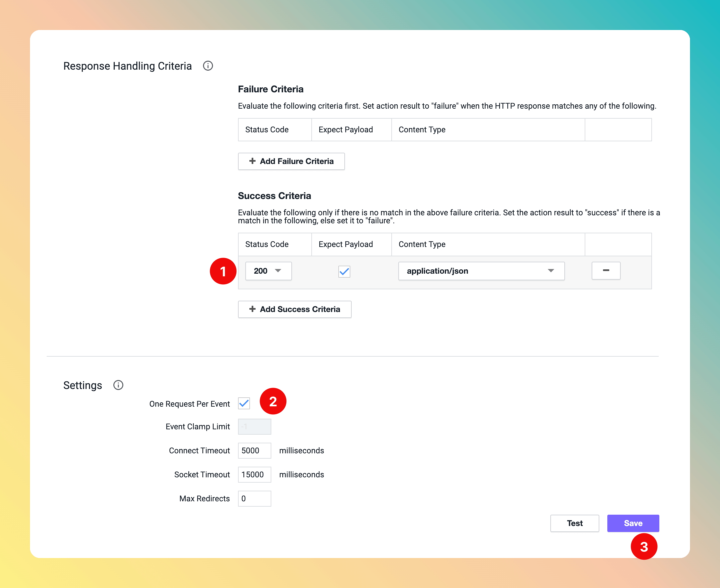720x588 pixels.
Task: Select the Max Redirects field
Action: (x=254, y=499)
